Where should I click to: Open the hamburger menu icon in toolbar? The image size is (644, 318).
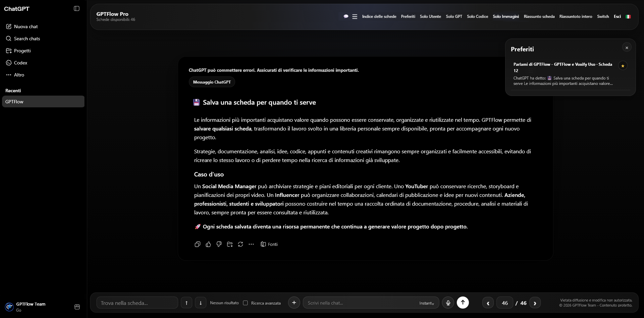pyautogui.click(x=355, y=16)
